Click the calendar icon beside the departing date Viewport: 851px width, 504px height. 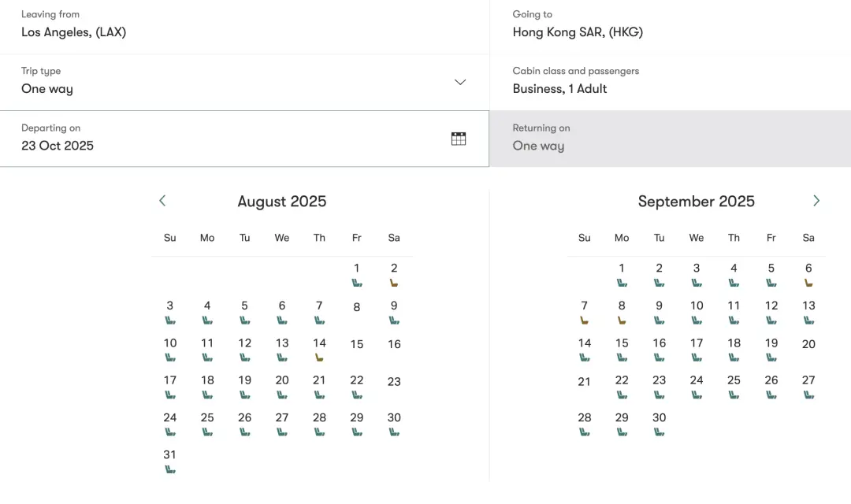point(458,138)
